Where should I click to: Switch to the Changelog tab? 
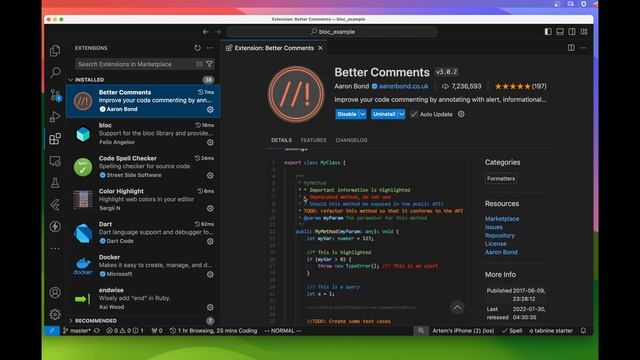351,140
